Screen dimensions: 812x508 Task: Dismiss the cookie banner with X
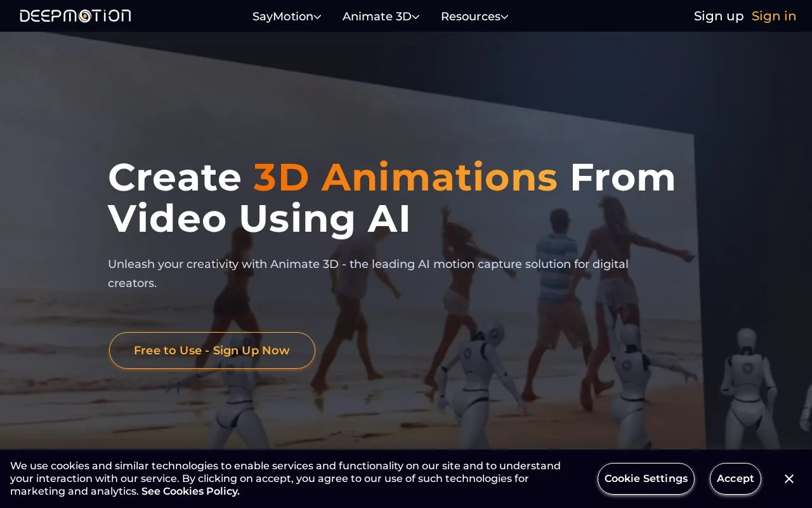click(789, 479)
